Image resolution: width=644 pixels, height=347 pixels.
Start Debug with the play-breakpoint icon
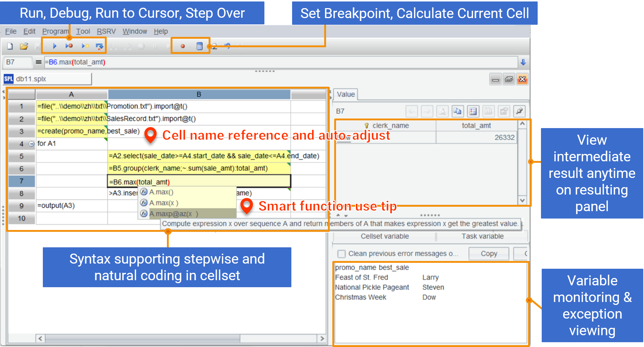(x=69, y=46)
